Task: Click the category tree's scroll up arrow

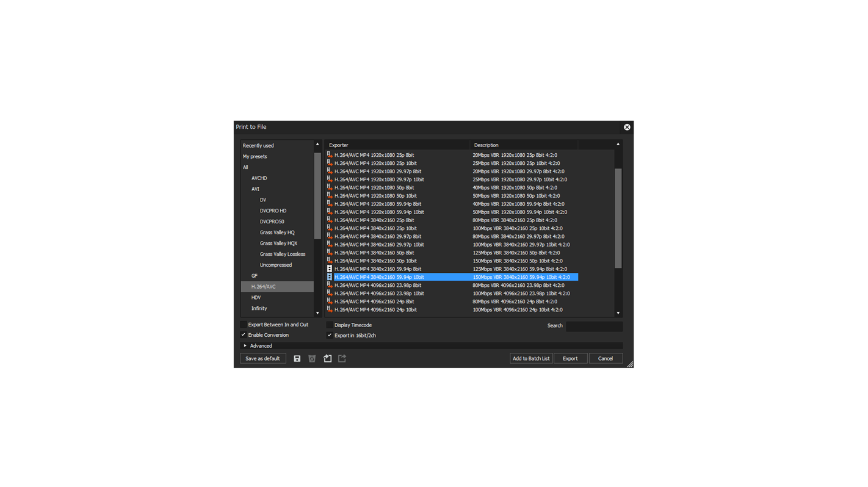Action: point(317,145)
